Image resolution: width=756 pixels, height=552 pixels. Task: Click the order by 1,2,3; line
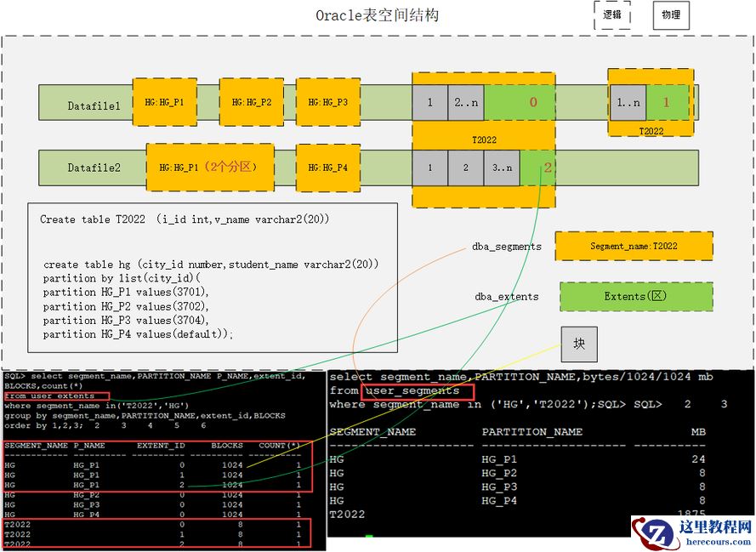tap(44, 425)
